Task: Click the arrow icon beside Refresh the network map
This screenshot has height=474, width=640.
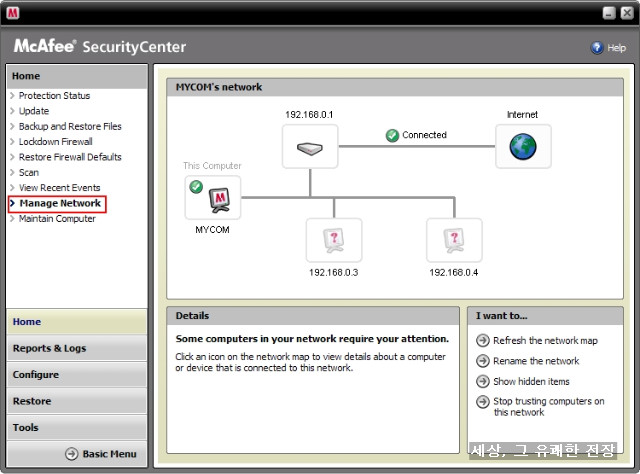Action: (x=483, y=340)
